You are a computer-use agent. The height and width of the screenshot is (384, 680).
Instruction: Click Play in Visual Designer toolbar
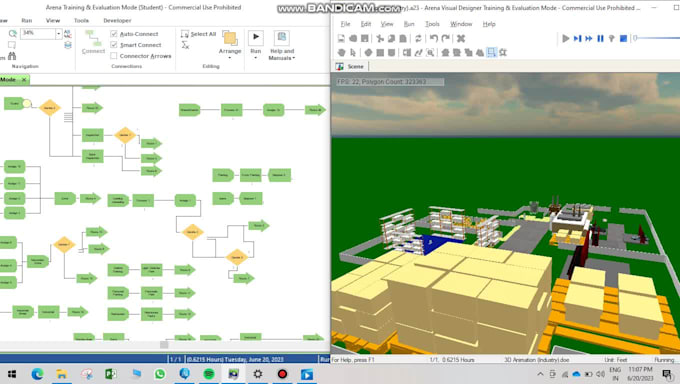(566, 39)
